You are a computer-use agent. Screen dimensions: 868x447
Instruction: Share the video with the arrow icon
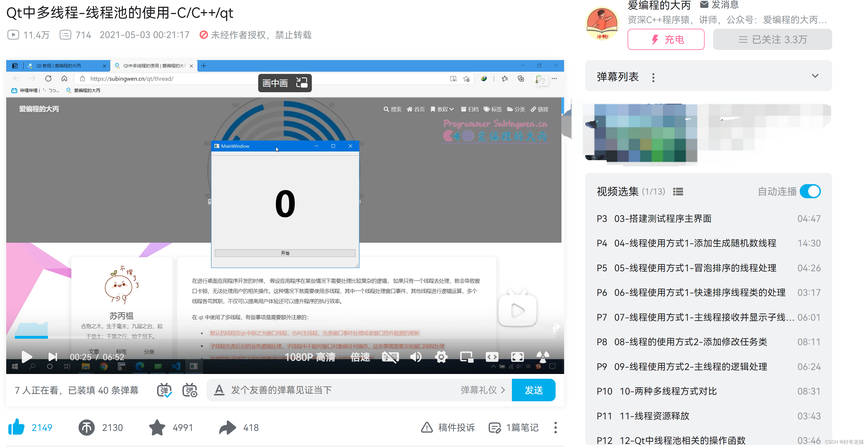[x=227, y=428]
